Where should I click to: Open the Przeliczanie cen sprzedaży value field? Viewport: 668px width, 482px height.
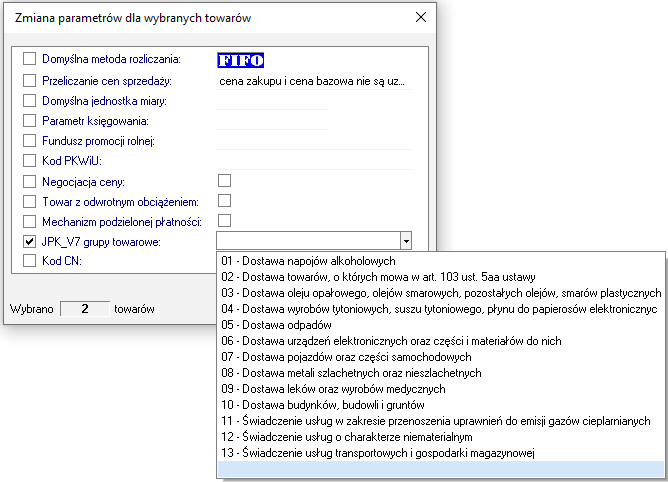(x=312, y=81)
